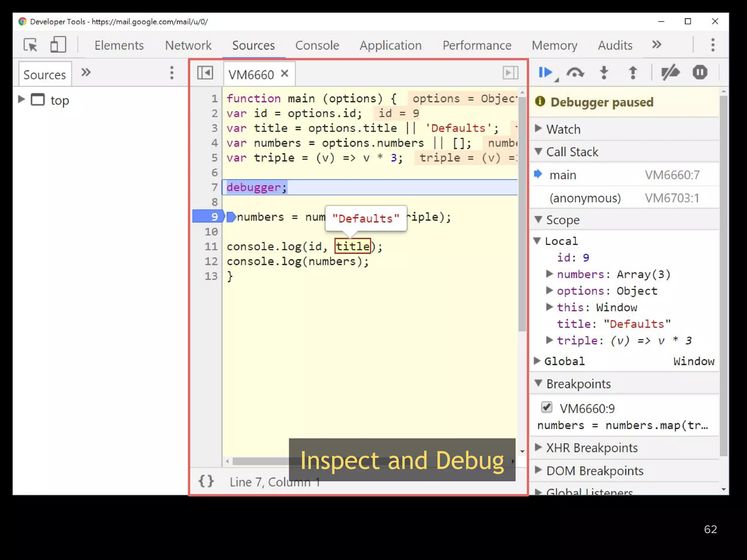Click the Line 7, Column 1 status

pyautogui.click(x=274, y=482)
